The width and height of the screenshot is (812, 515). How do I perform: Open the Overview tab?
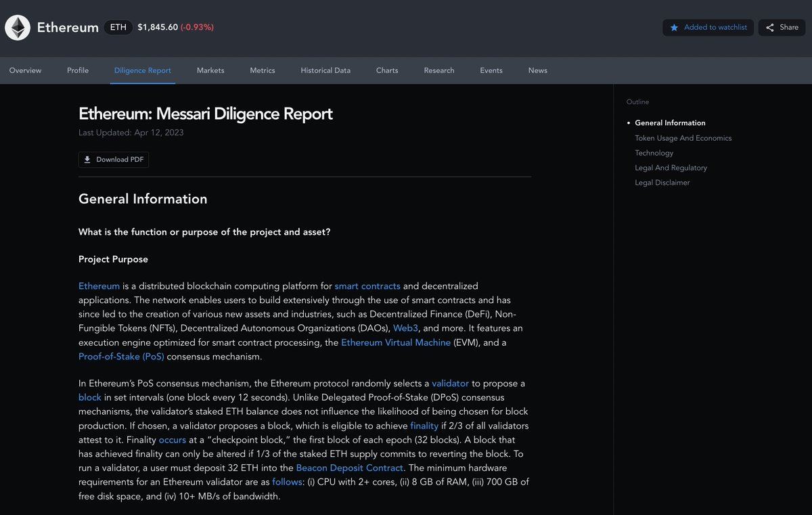[25, 70]
